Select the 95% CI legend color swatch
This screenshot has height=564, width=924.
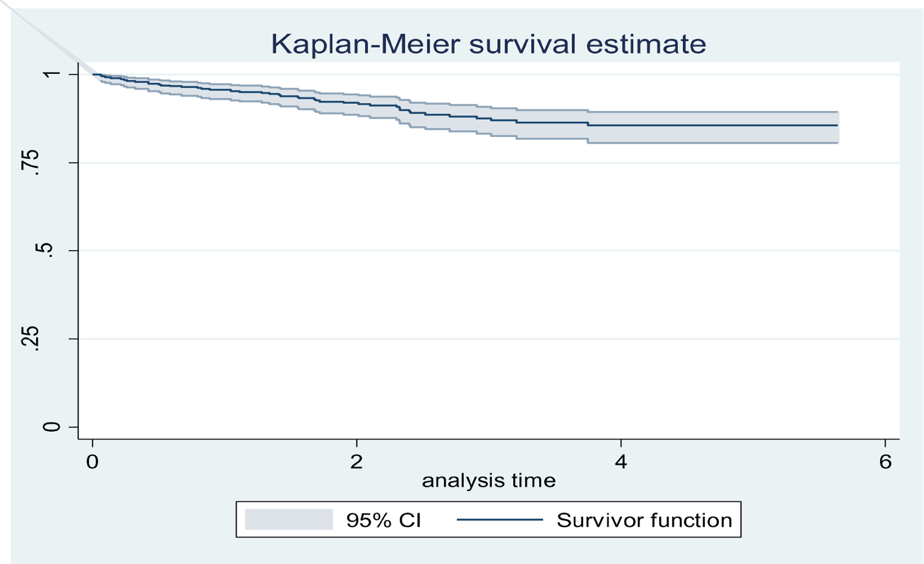(x=288, y=520)
